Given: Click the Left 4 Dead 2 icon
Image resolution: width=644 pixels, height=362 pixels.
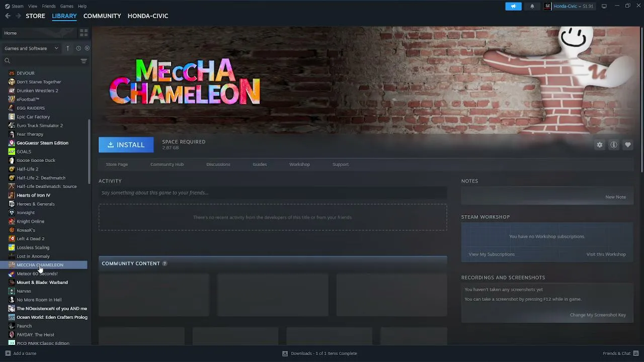Looking at the screenshot, I should coord(12,239).
